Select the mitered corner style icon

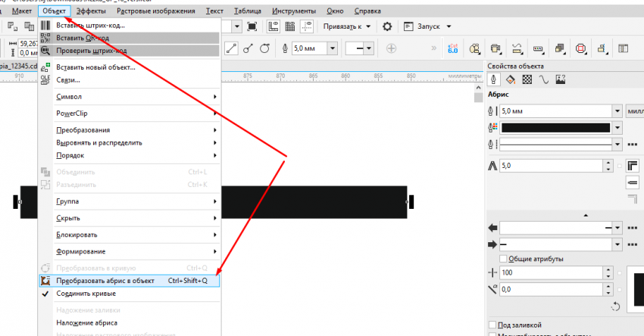(x=633, y=166)
